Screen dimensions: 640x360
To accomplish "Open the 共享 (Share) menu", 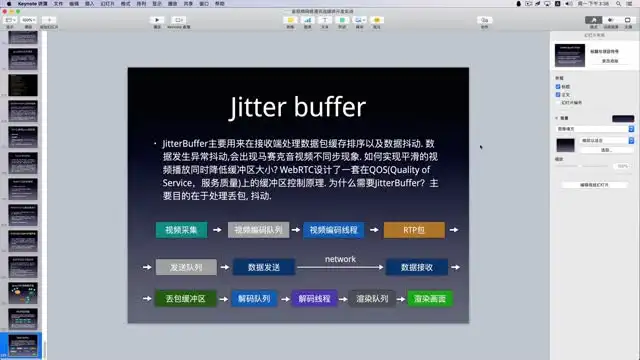I will tap(188, 3).
